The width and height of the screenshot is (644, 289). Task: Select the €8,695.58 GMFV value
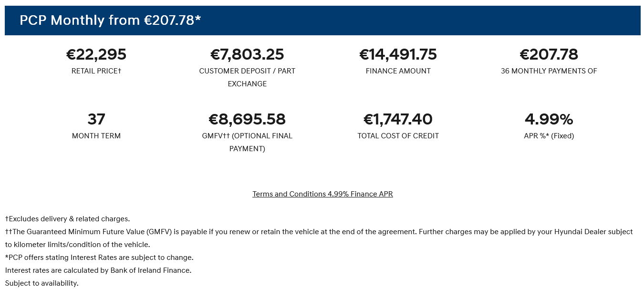coord(247,119)
